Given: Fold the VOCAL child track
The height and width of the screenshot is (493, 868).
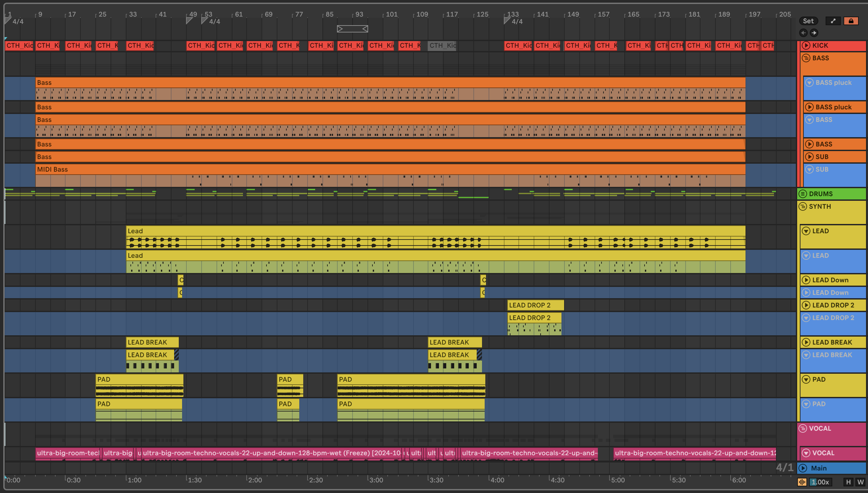Looking at the screenshot, I should (x=806, y=453).
